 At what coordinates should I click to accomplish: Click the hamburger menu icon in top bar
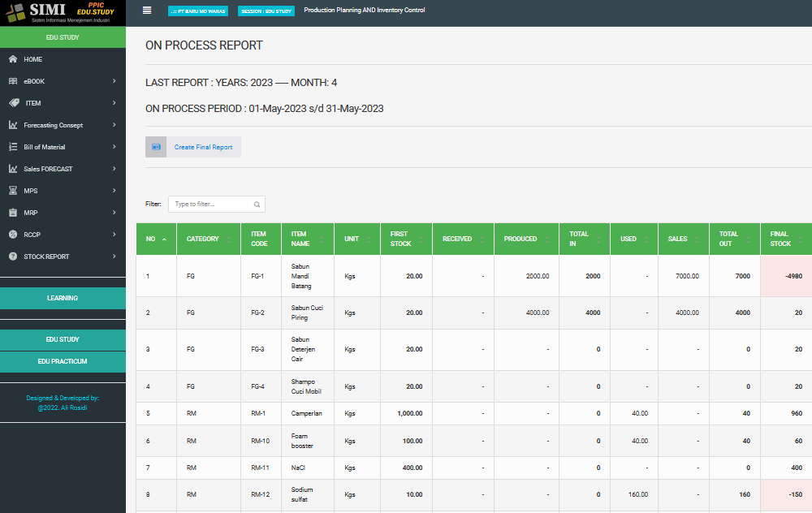[x=147, y=11]
